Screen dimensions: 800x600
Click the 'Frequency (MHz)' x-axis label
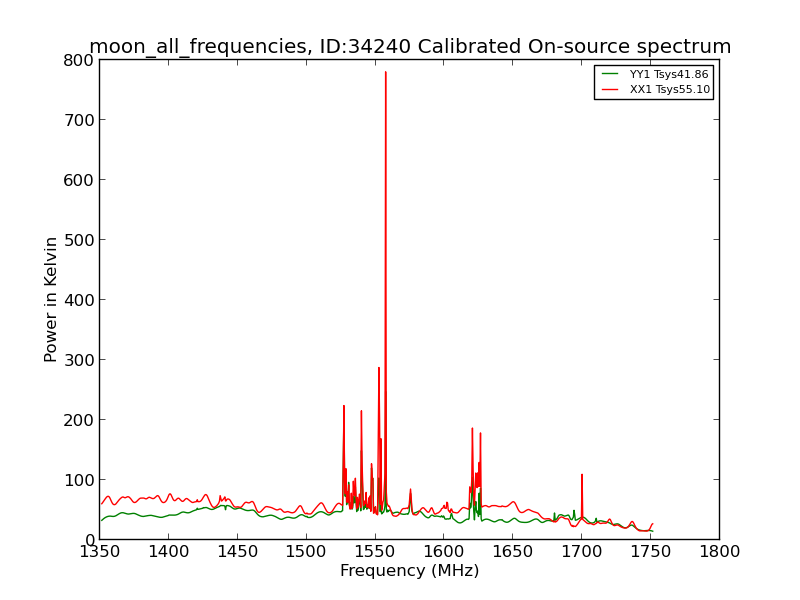[410, 570]
